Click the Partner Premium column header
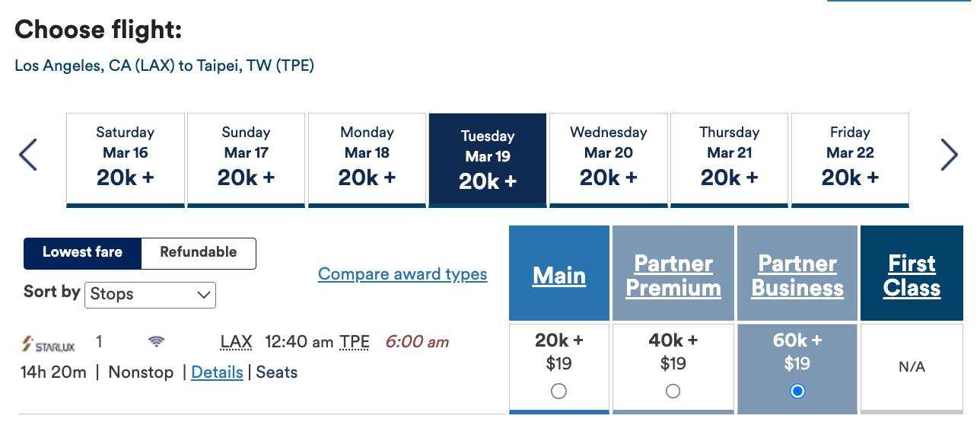980x422 pixels. pyautogui.click(x=673, y=275)
